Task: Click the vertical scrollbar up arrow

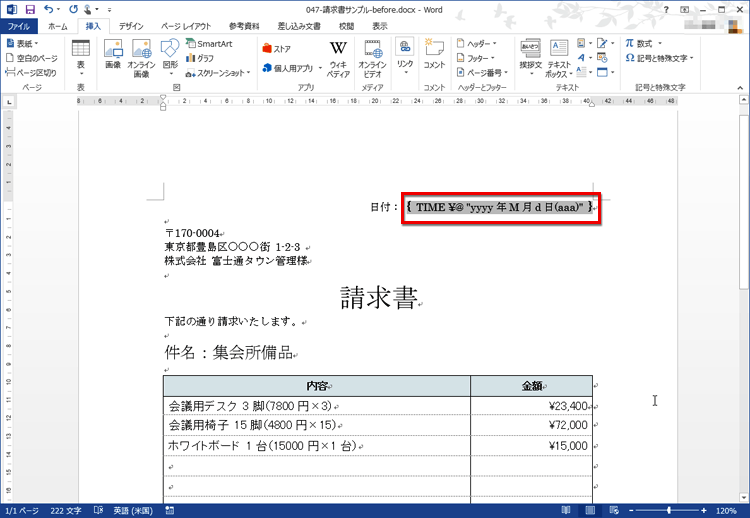Action: pyautogui.click(x=744, y=100)
